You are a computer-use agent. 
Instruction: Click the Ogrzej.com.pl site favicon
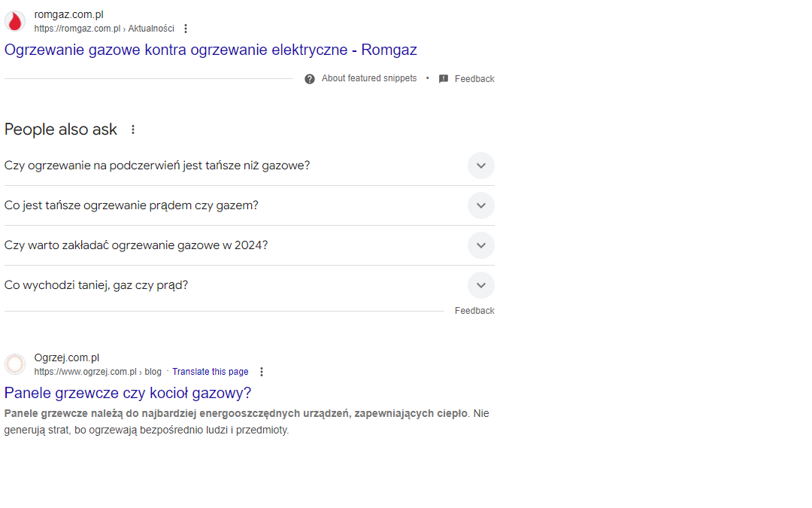[14, 364]
